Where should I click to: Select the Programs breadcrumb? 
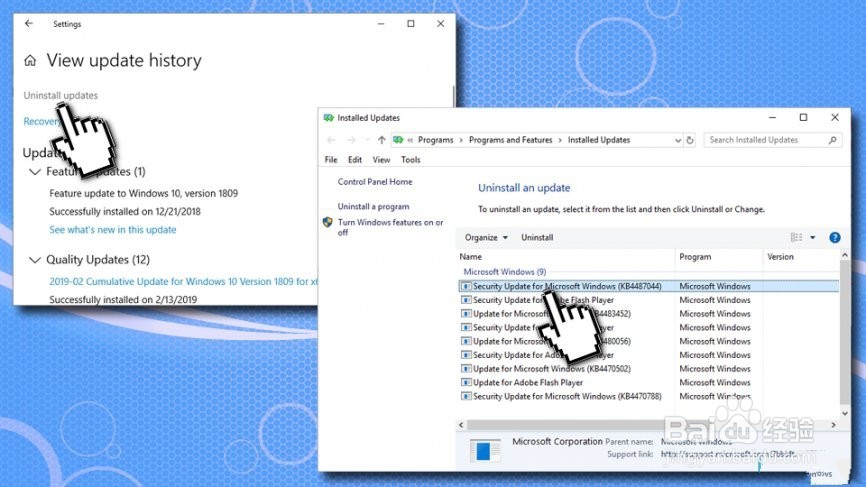[x=435, y=140]
